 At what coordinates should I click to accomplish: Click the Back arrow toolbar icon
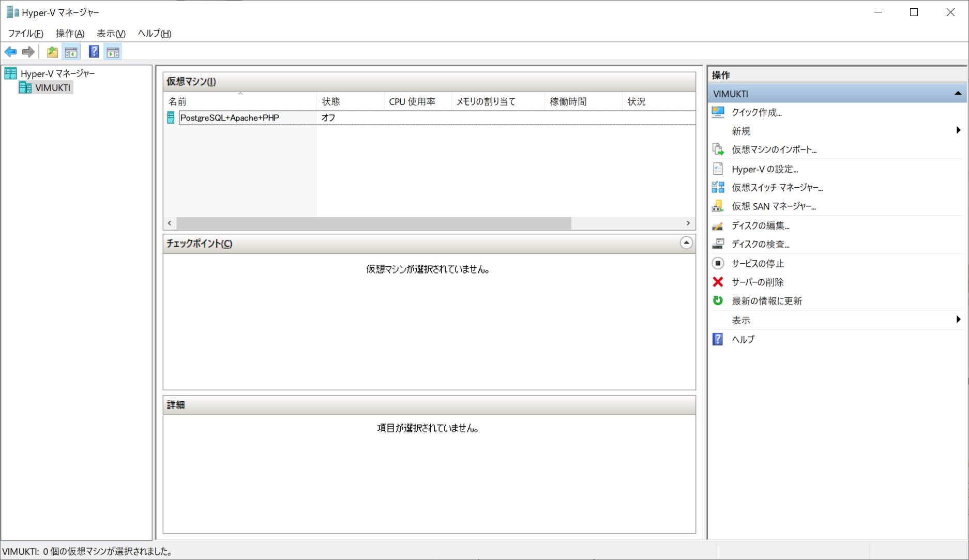pos(10,52)
